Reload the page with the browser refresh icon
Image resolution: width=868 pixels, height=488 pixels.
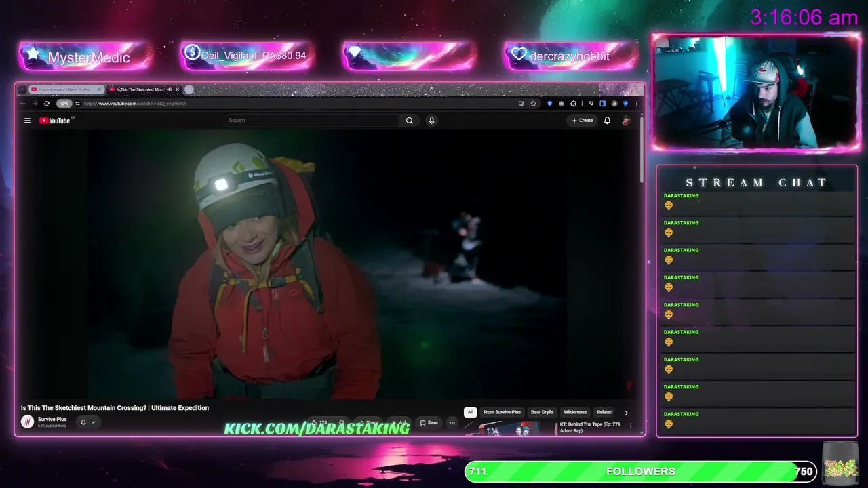point(46,104)
